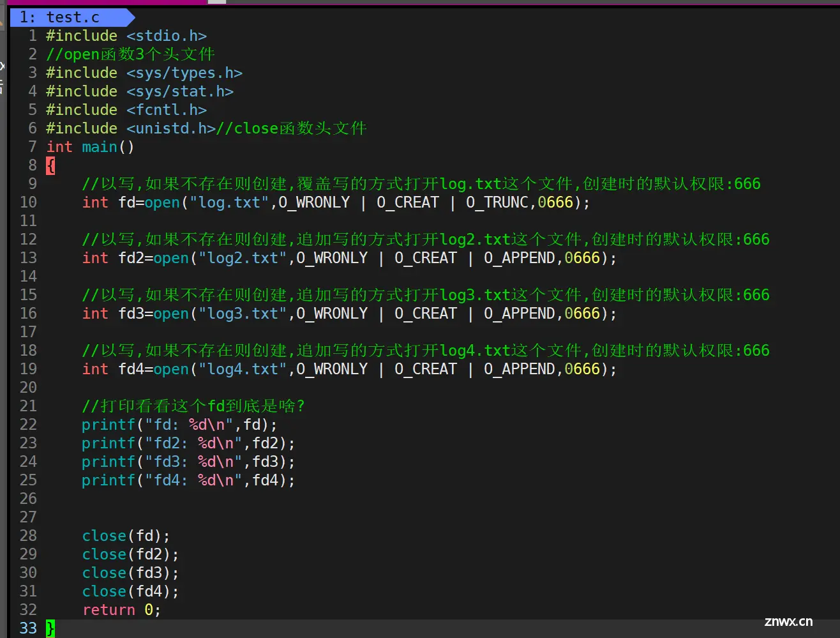Click the return 0; statement
Screen dimensions: 840x638
tap(121, 610)
